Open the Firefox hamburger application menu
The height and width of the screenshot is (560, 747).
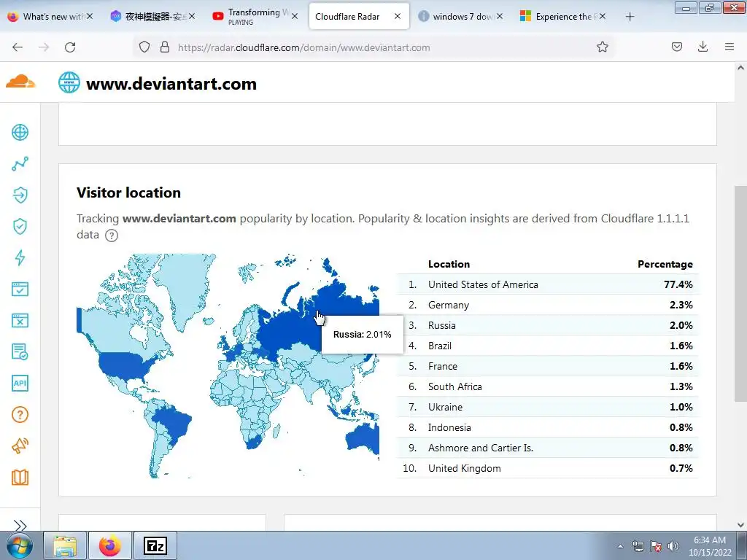729,47
